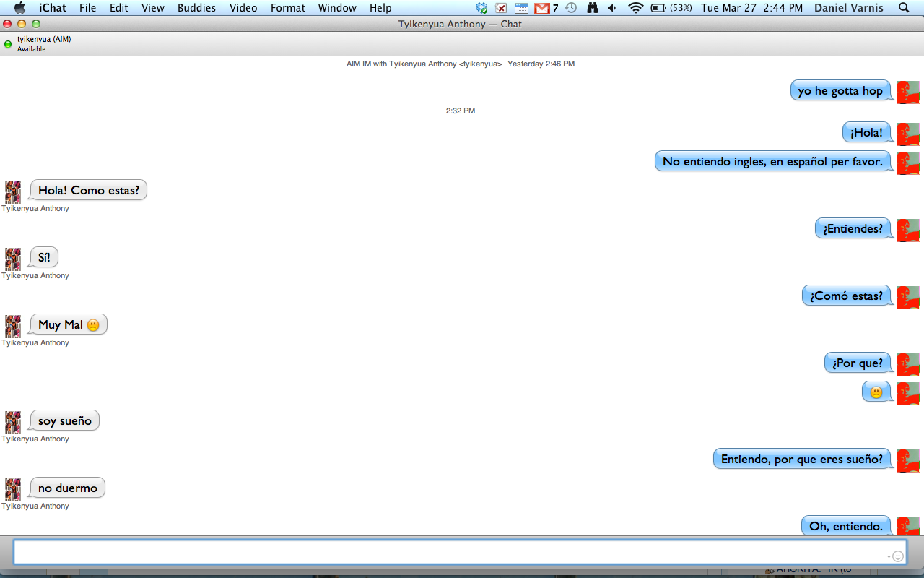The height and width of the screenshot is (578, 924).
Task: Click the Dropbox menu bar icon
Action: coord(482,8)
